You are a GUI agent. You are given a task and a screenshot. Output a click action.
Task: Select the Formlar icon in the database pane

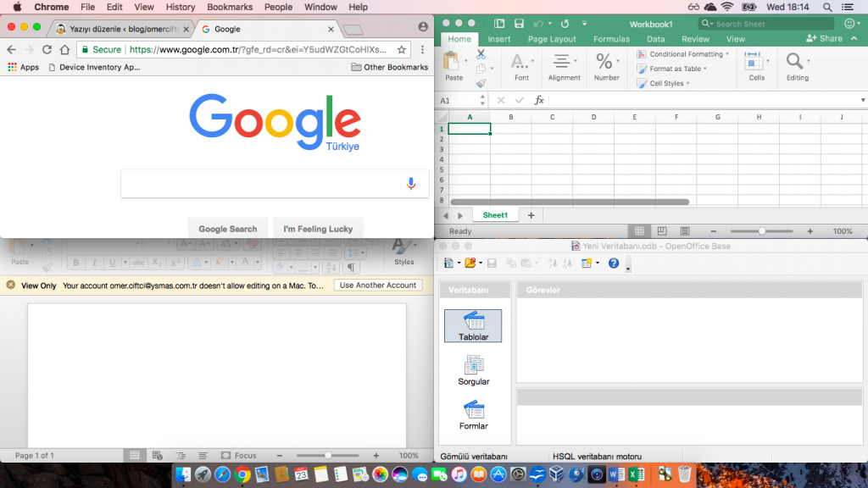[x=473, y=414]
